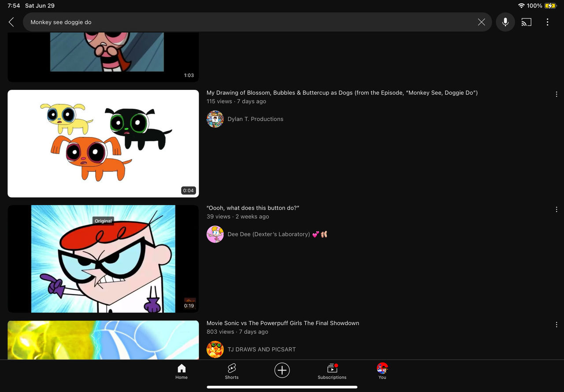Open the 'Oooh, what does this button do?' title
This screenshot has width=564, height=392.
(253, 208)
